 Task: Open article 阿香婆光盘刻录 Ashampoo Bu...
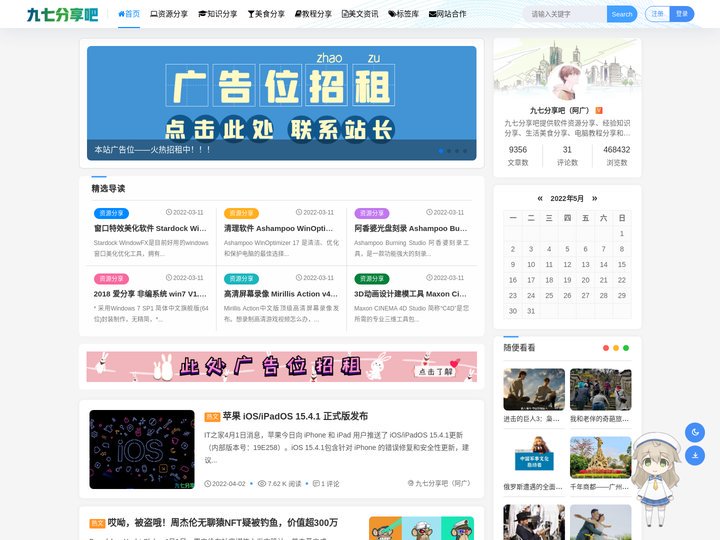[x=411, y=228]
